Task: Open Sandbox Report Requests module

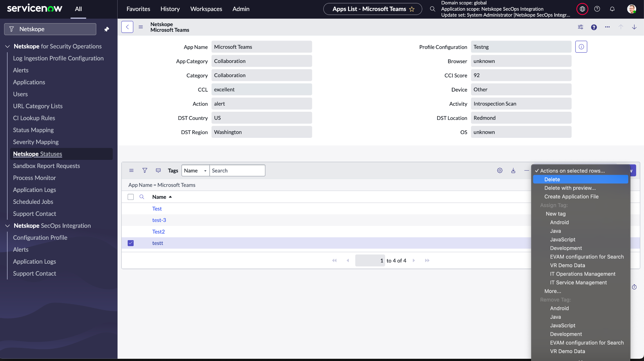Action: tap(47, 166)
